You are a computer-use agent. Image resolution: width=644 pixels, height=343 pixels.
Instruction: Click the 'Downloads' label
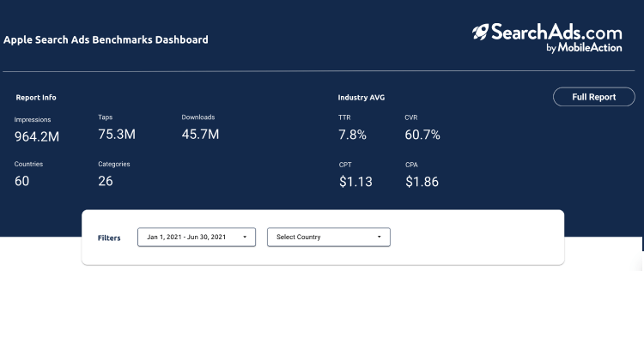tap(198, 117)
